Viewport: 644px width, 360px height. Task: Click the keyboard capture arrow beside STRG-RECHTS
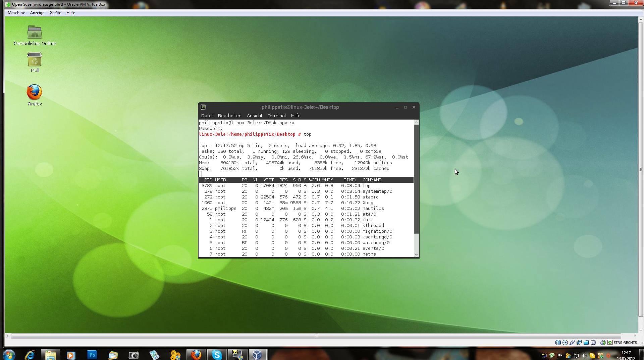click(x=610, y=343)
